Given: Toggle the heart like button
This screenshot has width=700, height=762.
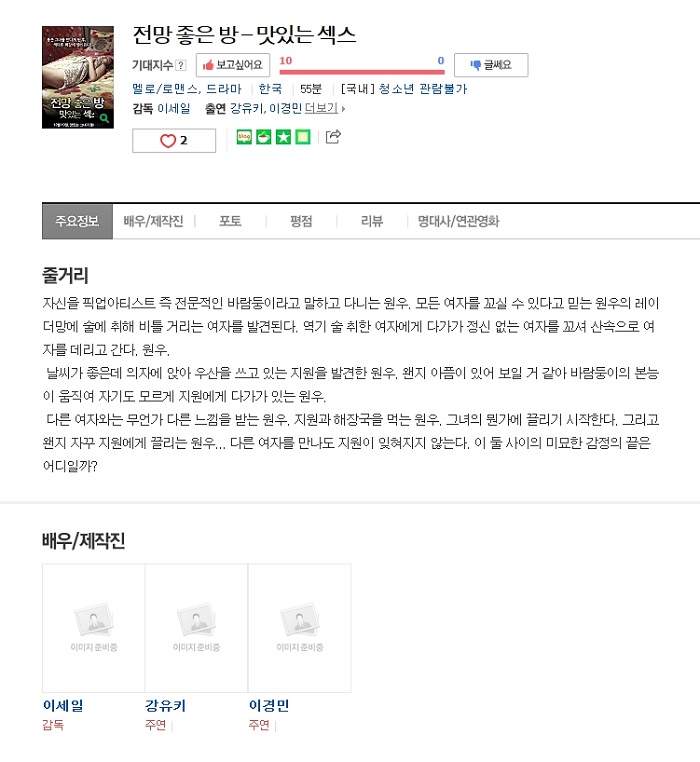Looking at the screenshot, I should 174,140.
